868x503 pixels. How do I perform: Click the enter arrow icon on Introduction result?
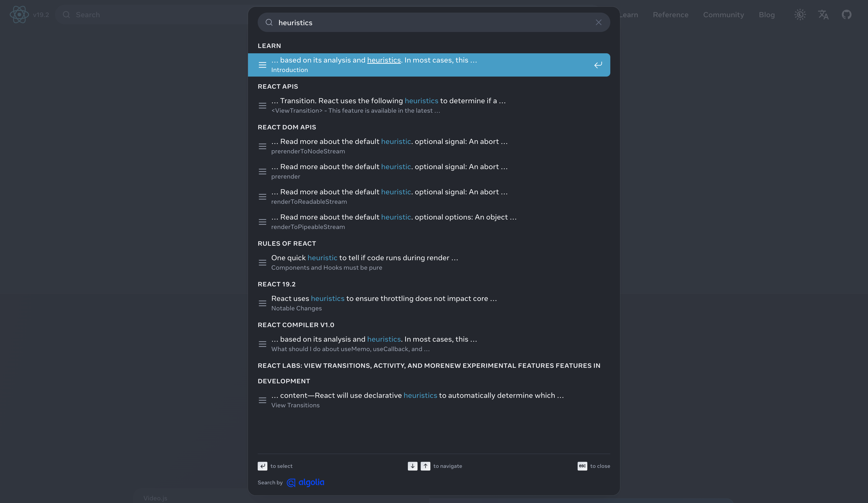click(598, 65)
